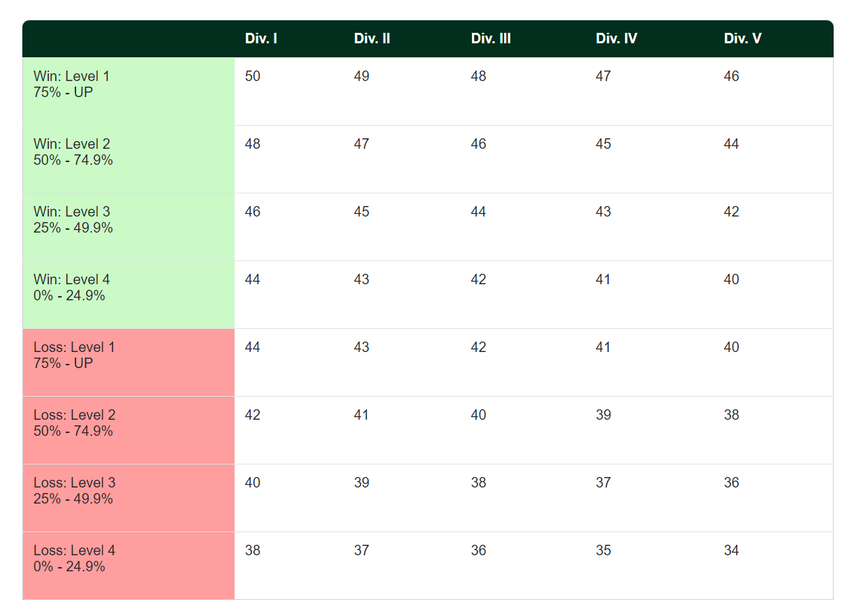Select the Loss: Level 4 row label

coord(74,558)
